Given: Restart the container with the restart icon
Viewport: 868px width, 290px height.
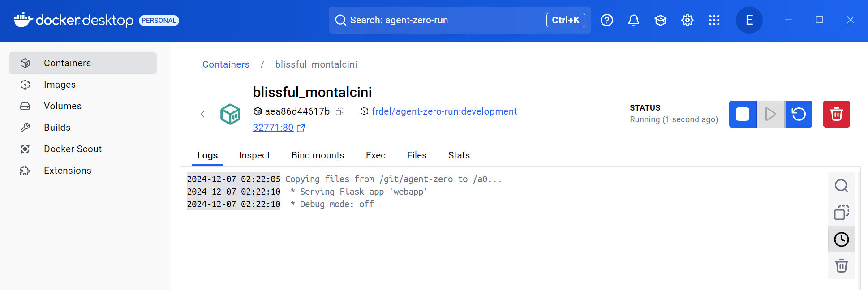Looking at the screenshot, I should (x=799, y=114).
